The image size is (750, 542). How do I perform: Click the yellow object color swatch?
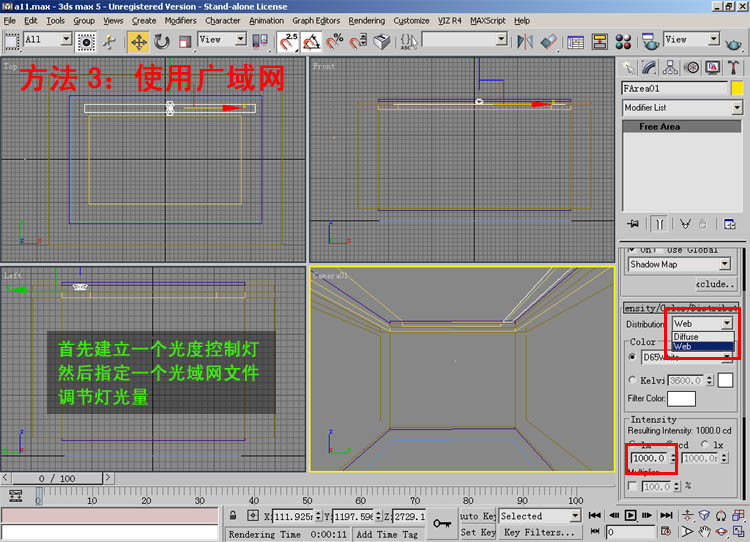pyautogui.click(x=737, y=88)
